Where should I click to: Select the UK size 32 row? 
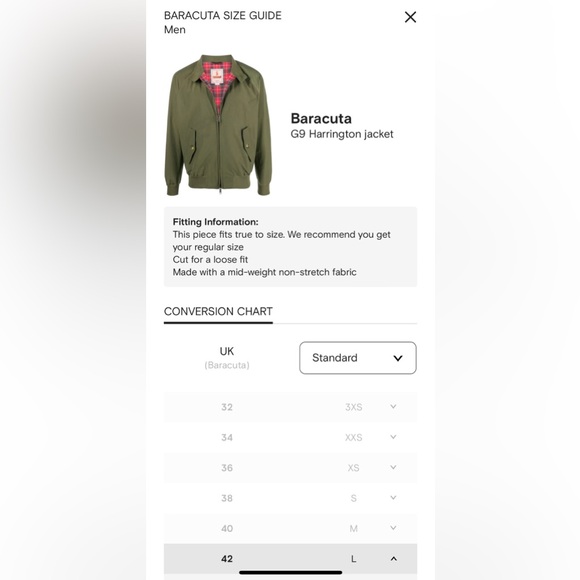[x=290, y=407]
